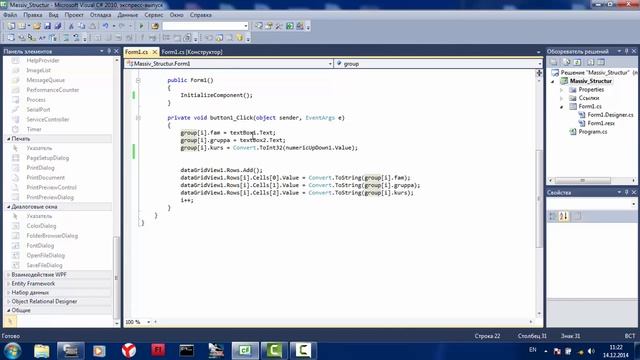Click the Save floppy disk icon
640x360 pixels.
[x=47, y=26]
